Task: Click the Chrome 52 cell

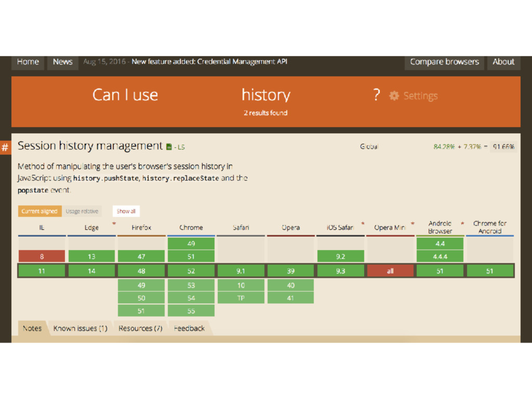Action: [x=191, y=271]
